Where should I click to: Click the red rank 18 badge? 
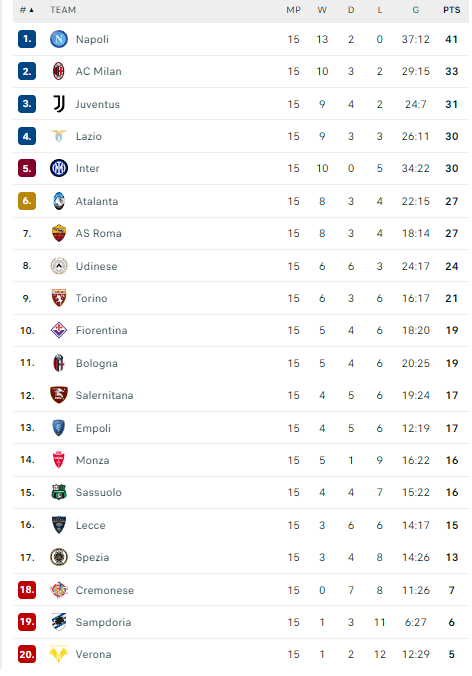(x=27, y=590)
